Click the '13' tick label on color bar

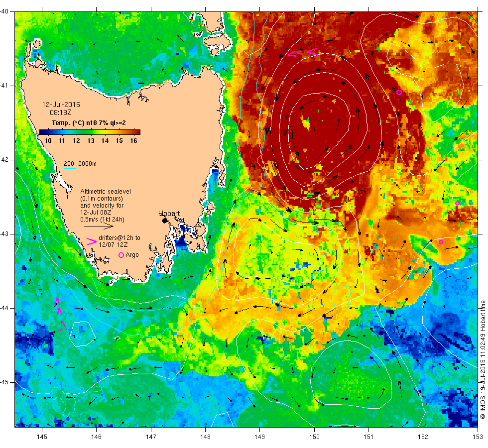pyautogui.click(x=91, y=140)
